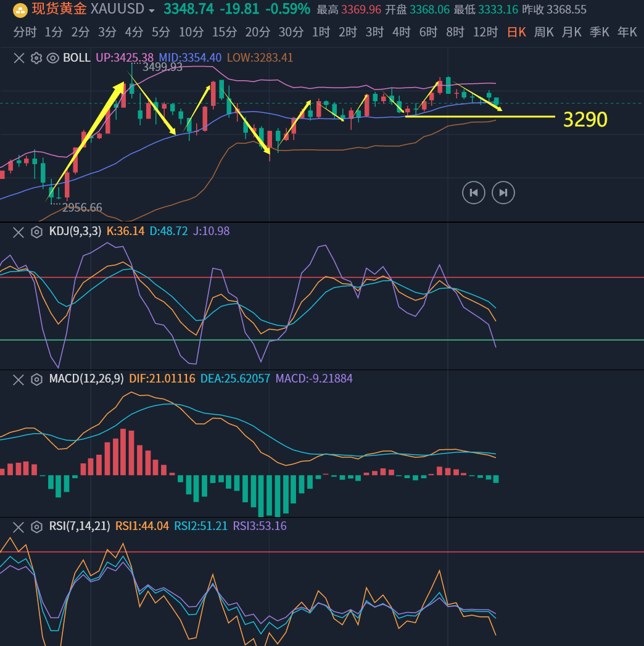Select the 年K yearly chart tab
The image size is (644, 646).
click(x=627, y=31)
